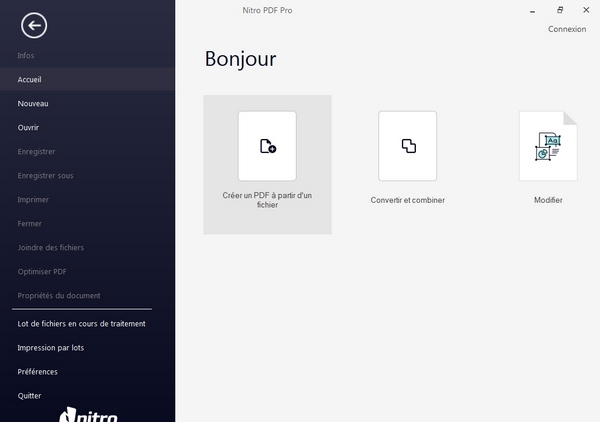Choose Ouvrir from the sidebar menu
Viewport: 600px width, 422px height.
[x=28, y=127]
